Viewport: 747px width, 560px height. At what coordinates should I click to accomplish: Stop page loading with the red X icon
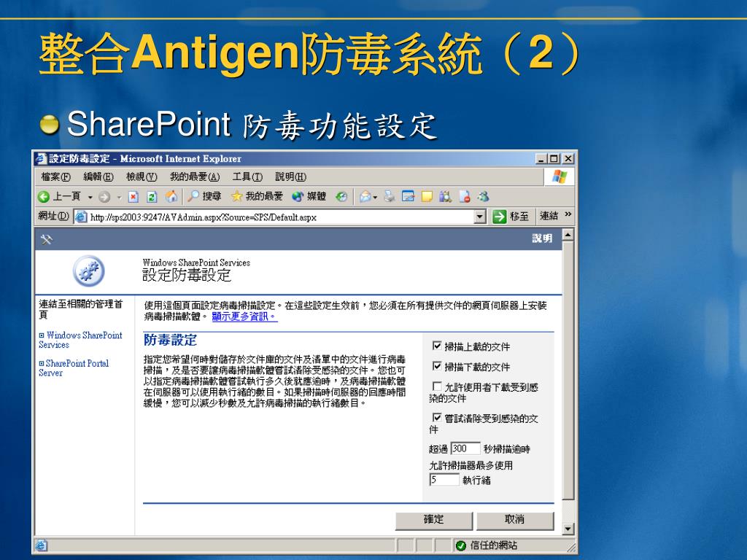click(133, 197)
